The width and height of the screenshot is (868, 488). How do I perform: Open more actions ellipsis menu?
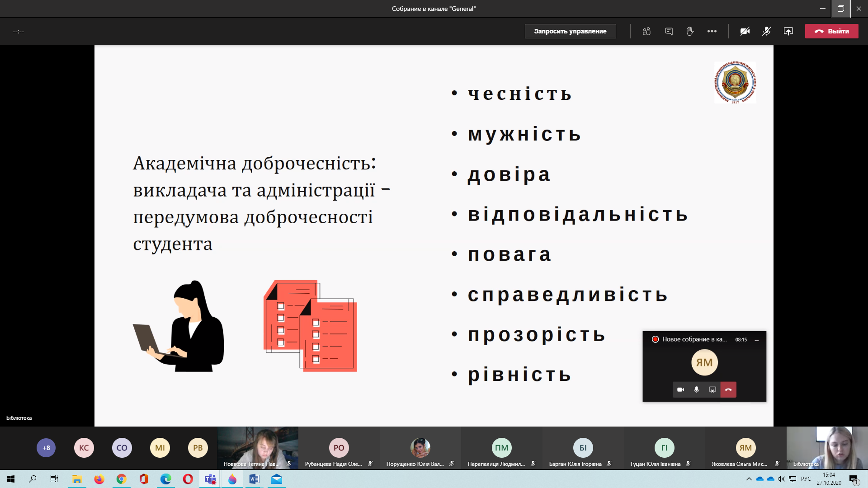pos(712,31)
